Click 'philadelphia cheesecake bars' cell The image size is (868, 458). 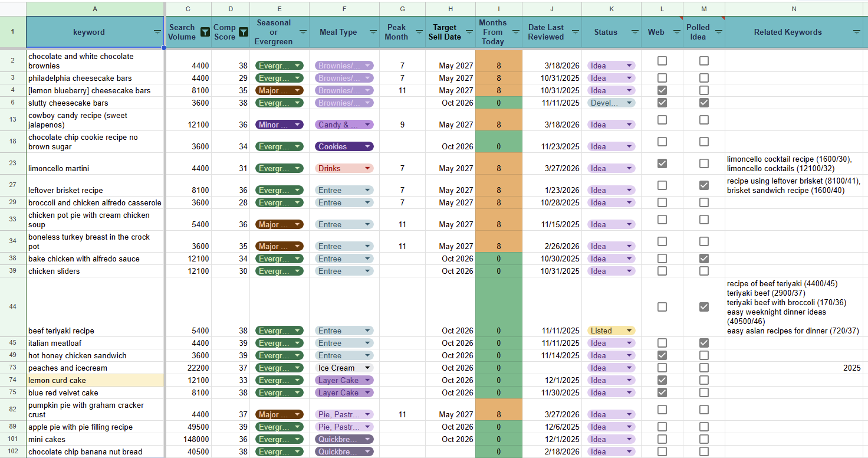[x=96, y=78]
